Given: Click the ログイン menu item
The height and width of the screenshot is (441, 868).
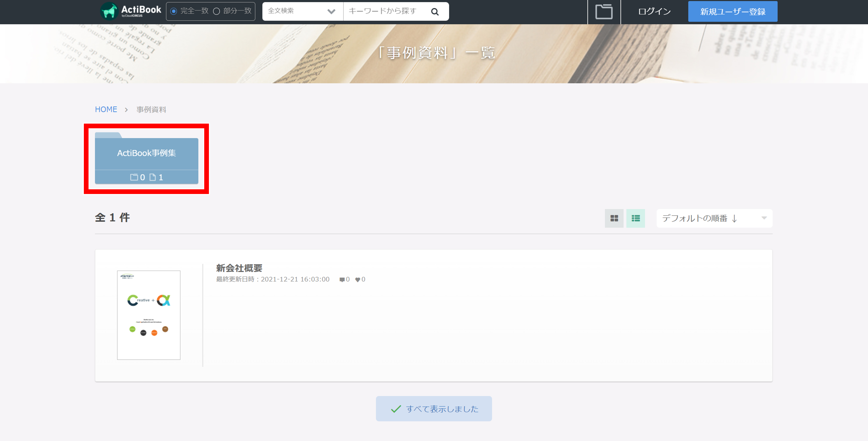Looking at the screenshot, I should pyautogui.click(x=654, y=12).
